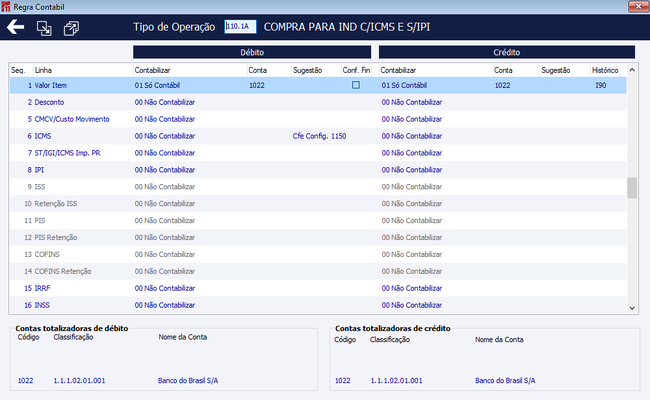Click debit '00 Não Contabilizar' in IRRF row

pos(165,288)
